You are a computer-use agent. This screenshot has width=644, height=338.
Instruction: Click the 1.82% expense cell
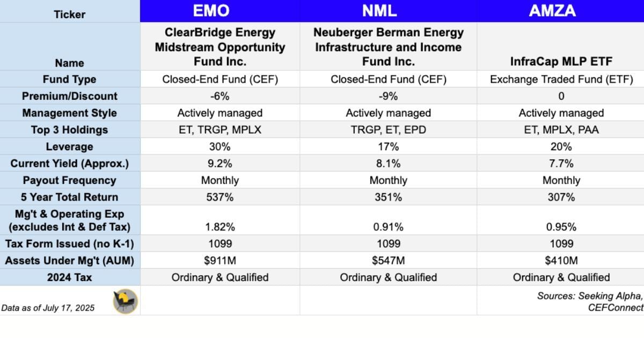tap(219, 226)
